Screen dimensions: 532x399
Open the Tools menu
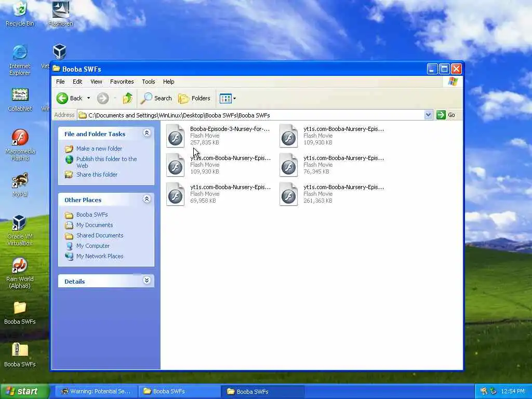[148, 82]
